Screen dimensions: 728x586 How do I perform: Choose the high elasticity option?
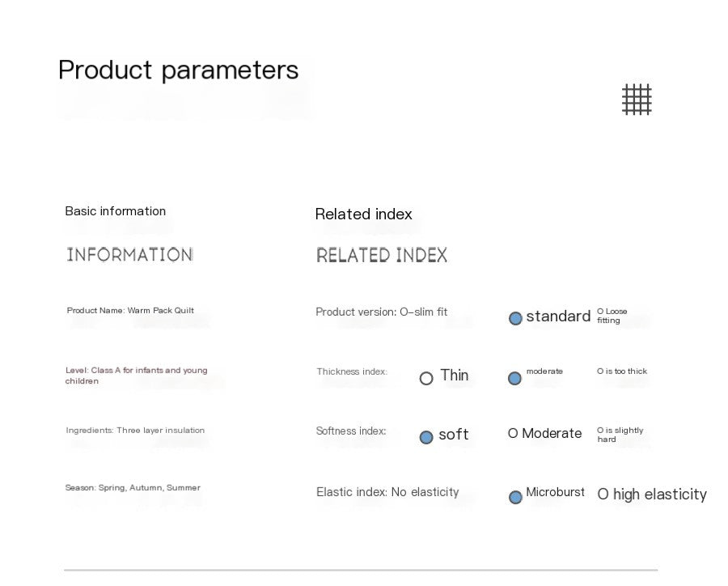click(x=652, y=495)
